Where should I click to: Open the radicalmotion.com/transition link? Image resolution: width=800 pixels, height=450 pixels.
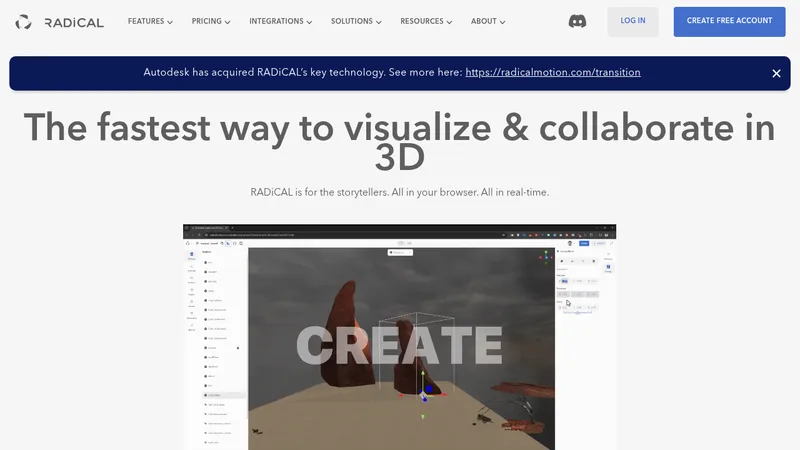coord(553,72)
